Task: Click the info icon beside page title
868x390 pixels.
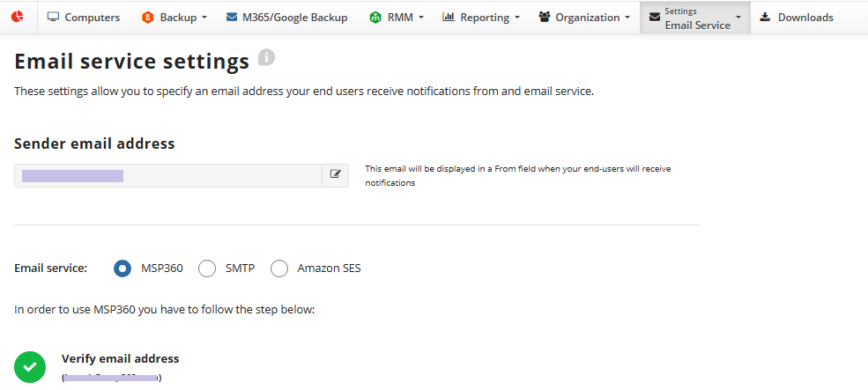Action: click(266, 58)
